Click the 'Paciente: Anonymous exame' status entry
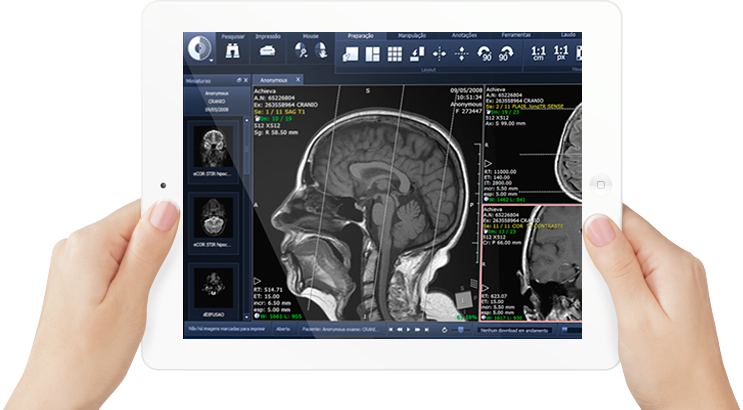Screen dimensions: 743x410 click(340, 329)
